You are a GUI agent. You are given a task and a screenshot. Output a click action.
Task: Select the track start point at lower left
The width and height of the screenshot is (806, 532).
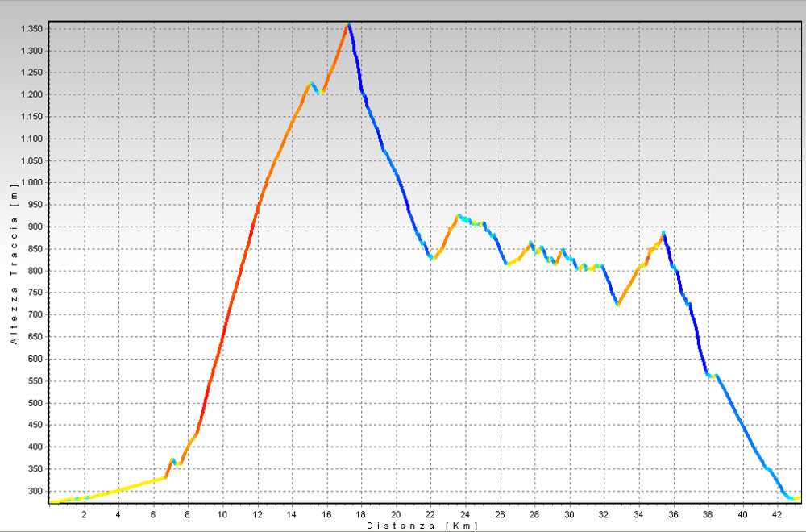[x=51, y=502]
